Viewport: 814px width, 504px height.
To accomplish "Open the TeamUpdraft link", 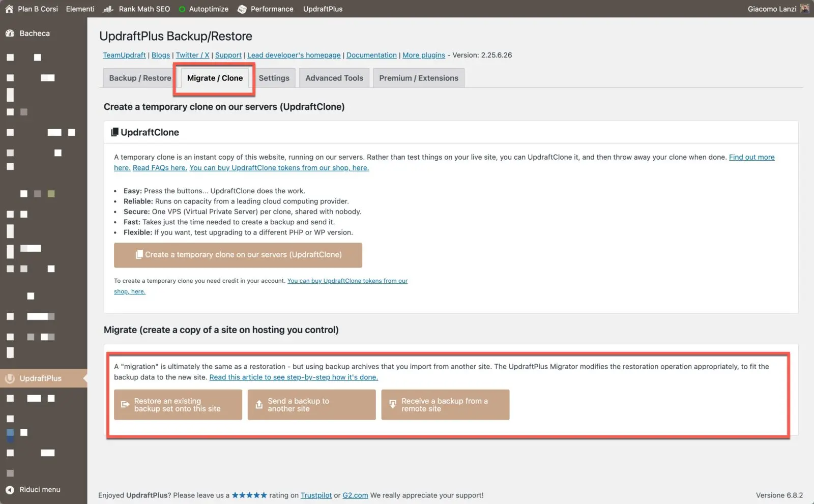I will (124, 55).
